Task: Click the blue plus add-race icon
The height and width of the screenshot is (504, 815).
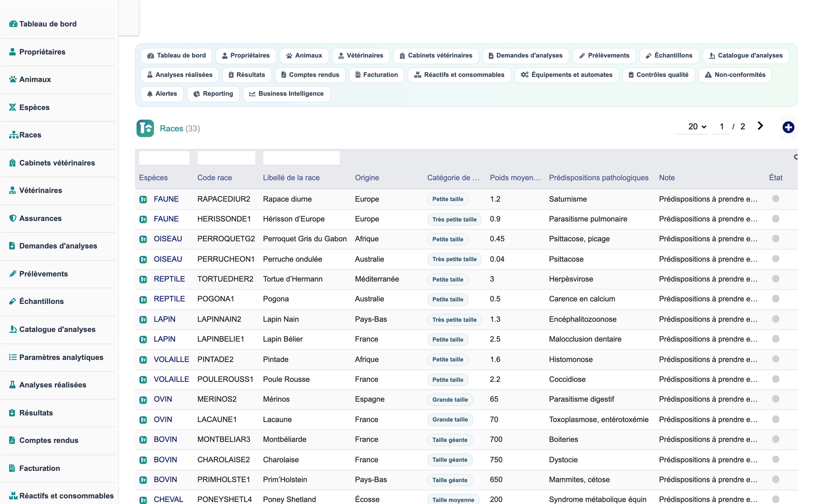Action: (788, 127)
